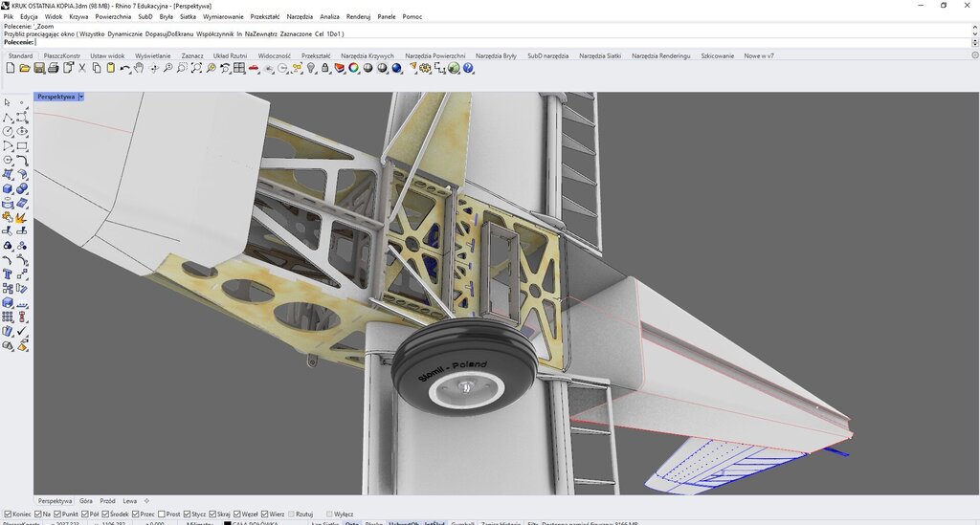Screen dimensions: 980x525
Task: Open the Wymiarowanie menu
Action: point(223,16)
